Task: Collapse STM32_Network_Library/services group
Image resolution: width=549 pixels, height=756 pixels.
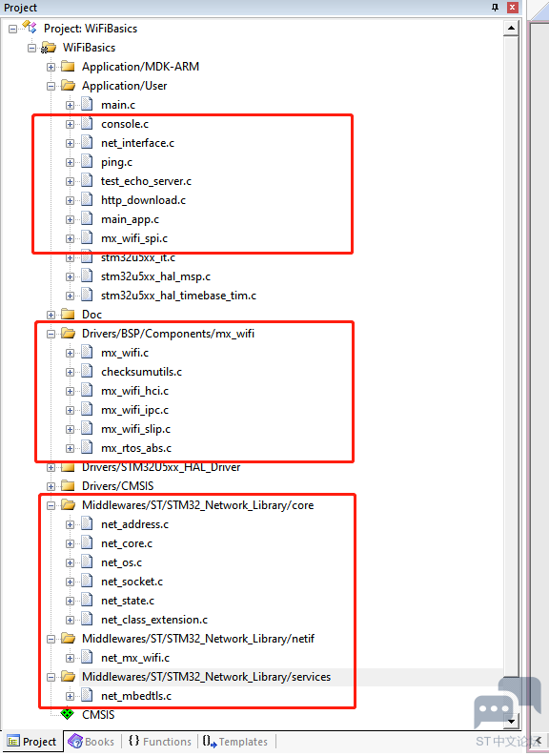Action: tap(51, 678)
